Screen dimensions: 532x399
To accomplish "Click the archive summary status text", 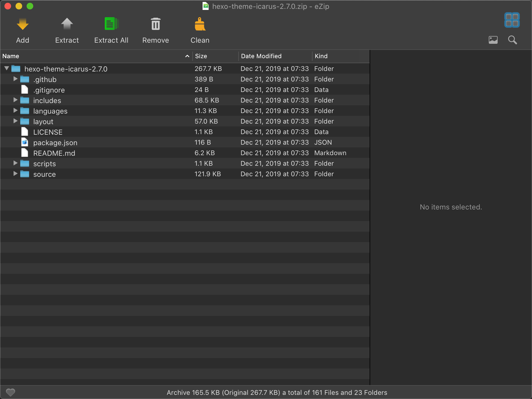I will tap(277, 393).
